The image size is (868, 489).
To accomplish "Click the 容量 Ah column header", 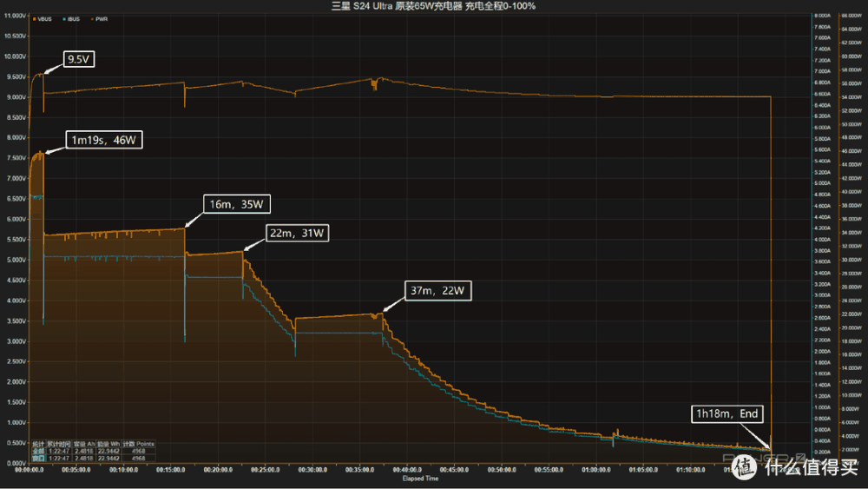I will tap(84, 444).
